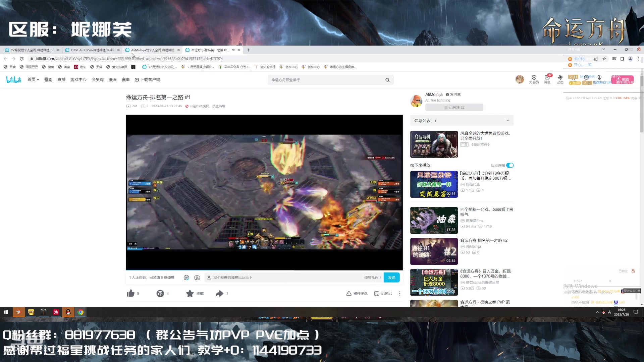The height and width of the screenshot is (362, 644).
Task: Click the 已关注 22 follow button
Action: [x=454, y=107]
